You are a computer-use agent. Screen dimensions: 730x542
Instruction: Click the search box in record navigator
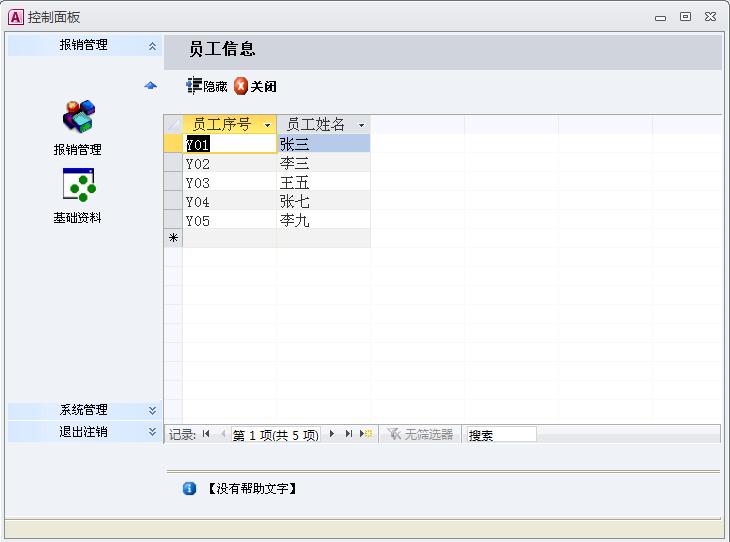click(x=501, y=435)
